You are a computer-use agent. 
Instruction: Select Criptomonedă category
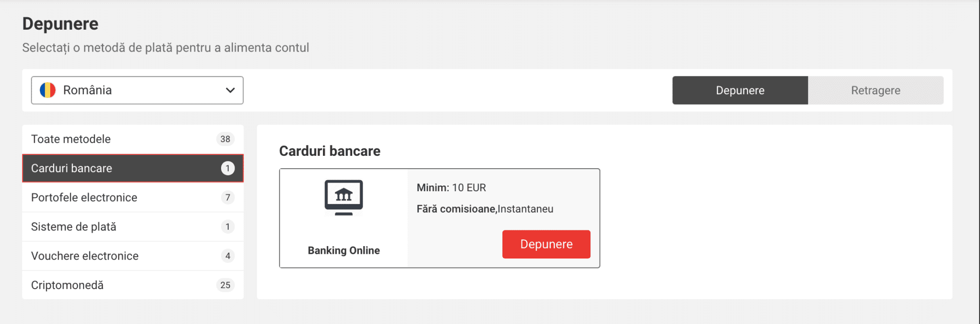point(67,285)
